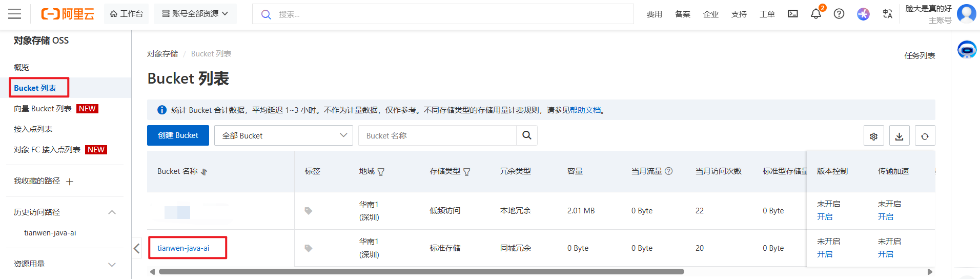Image resolution: width=980 pixels, height=279 pixels.
Task: Click the table scrollbar right arrow
Action: (930, 272)
